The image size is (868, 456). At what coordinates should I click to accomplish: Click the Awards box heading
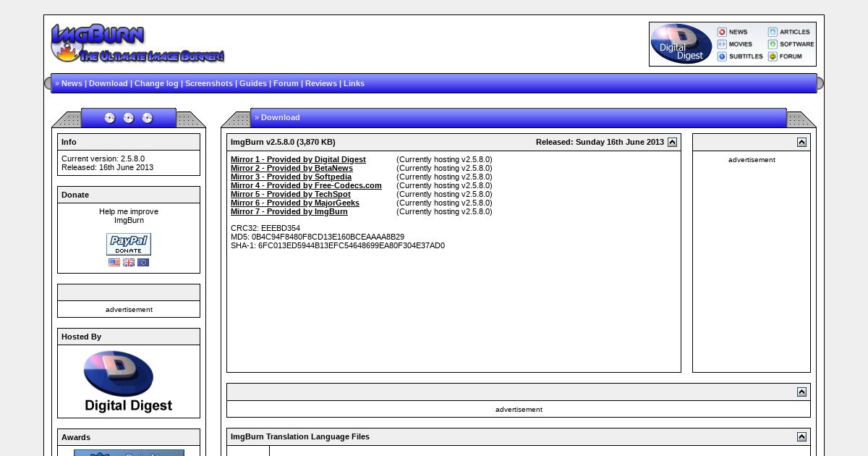click(x=76, y=437)
